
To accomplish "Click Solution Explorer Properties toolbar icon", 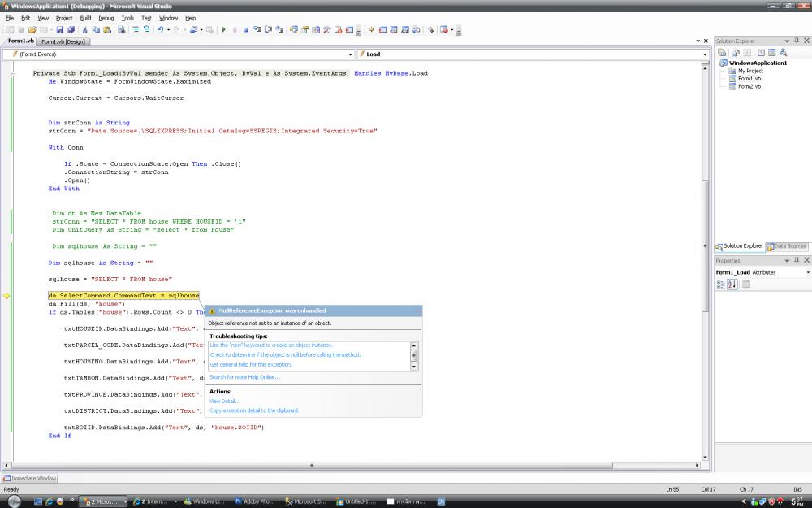I will coord(722,52).
